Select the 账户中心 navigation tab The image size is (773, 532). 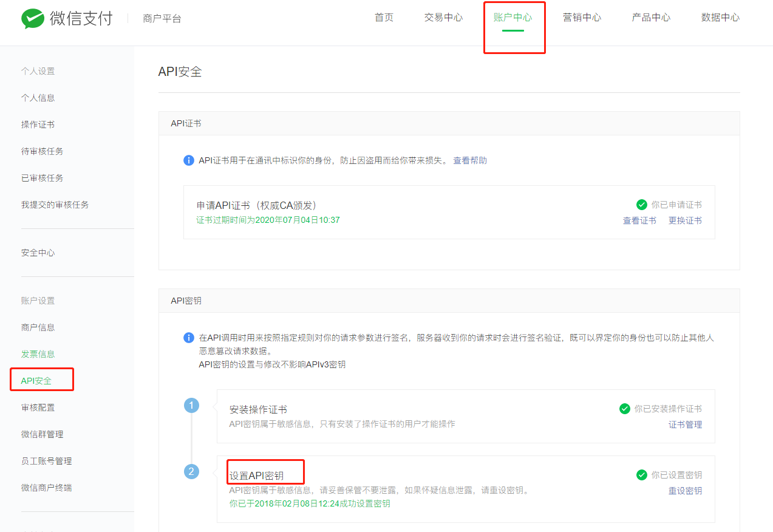[x=513, y=18]
